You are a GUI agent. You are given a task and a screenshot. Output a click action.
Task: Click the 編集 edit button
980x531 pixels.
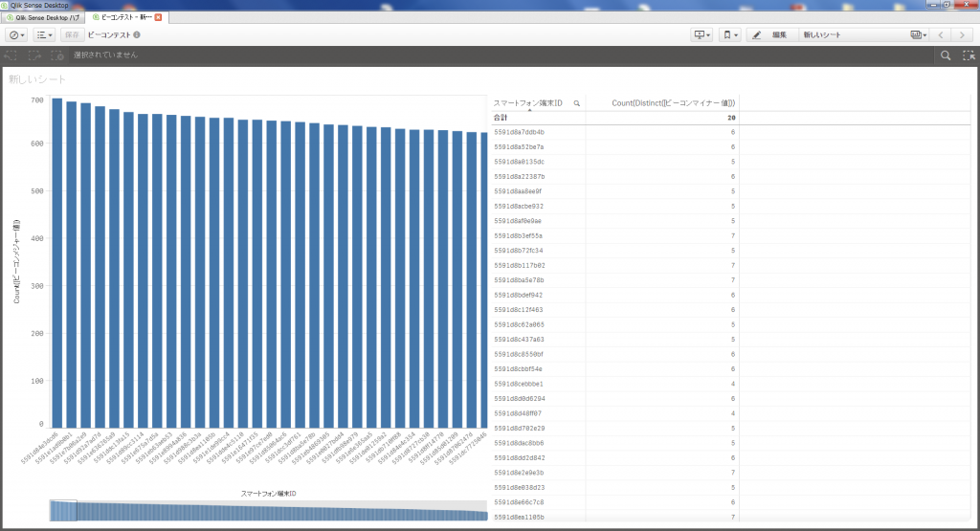[x=770, y=35]
